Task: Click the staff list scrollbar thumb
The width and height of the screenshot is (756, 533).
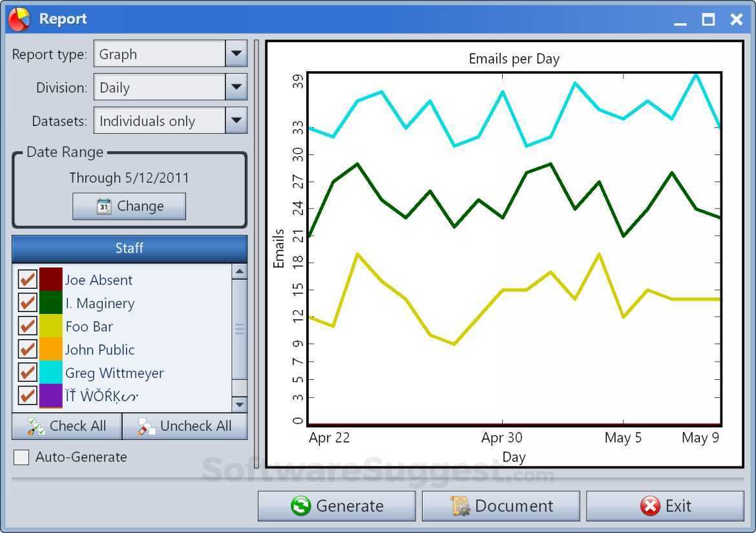Action: [239, 329]
